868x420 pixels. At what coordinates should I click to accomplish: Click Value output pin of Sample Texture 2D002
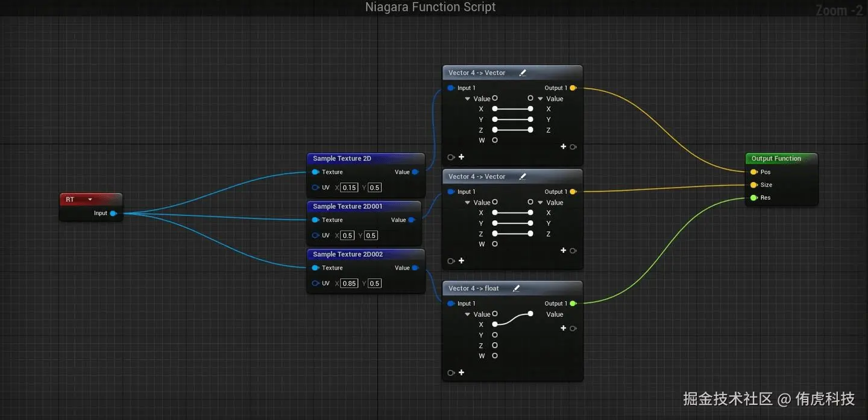coord(415,268)
